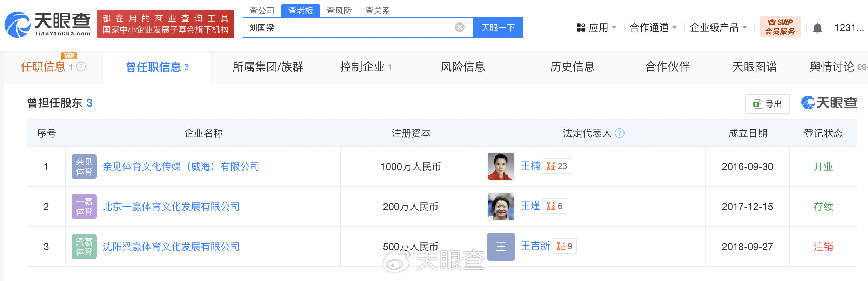Open SVIP 会员服务 badge
Screen dimensions: 868x281
coord(780,27)
